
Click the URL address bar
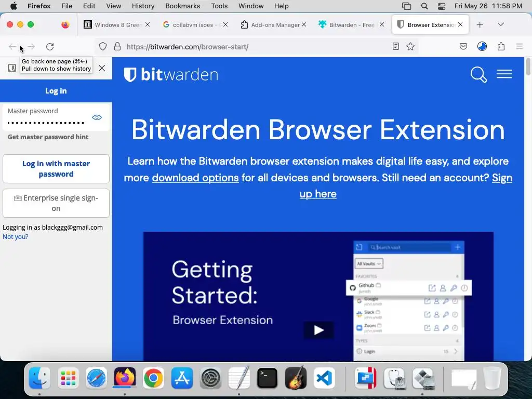[258, 46]
